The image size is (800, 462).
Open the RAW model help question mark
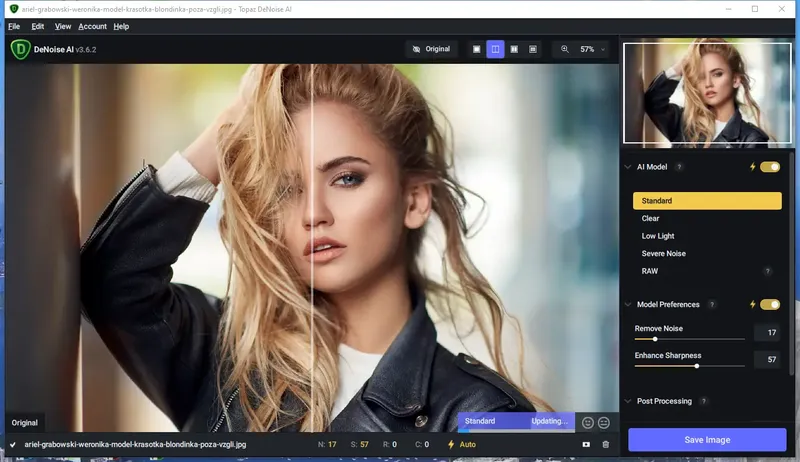(767, 271)
